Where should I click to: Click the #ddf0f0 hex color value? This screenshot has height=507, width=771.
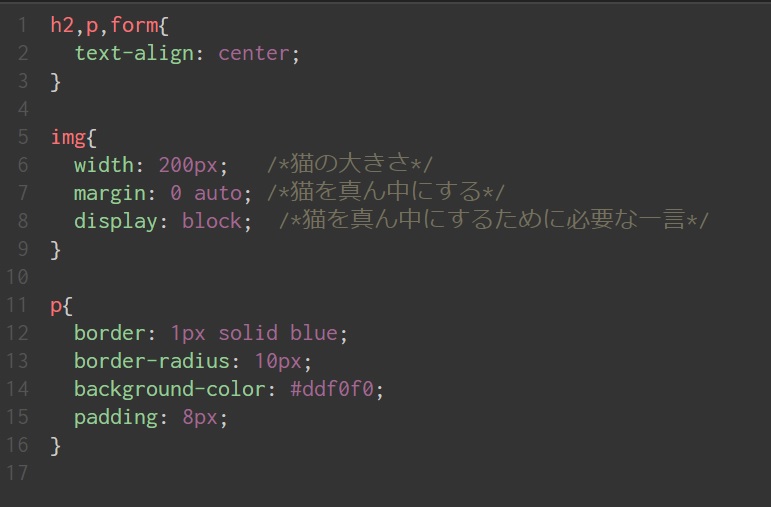click(x=332, y=389)
